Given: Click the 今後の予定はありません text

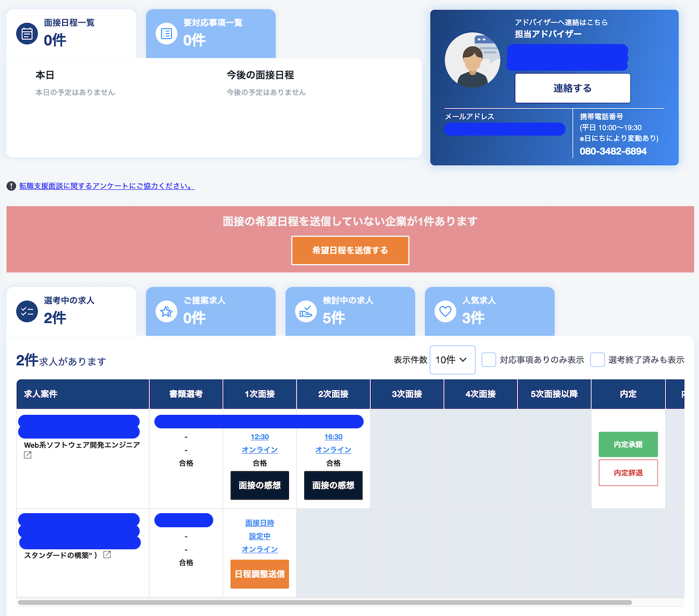Looking at the screenshot, I should click(x=266, y=92).
